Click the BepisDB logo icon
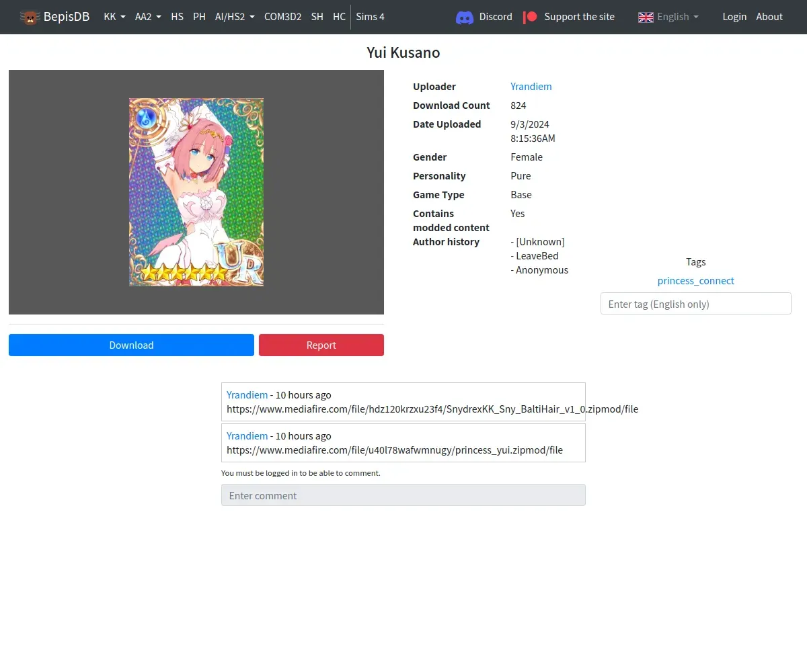The width and height of the screenshot is (807, 672). 30,17
